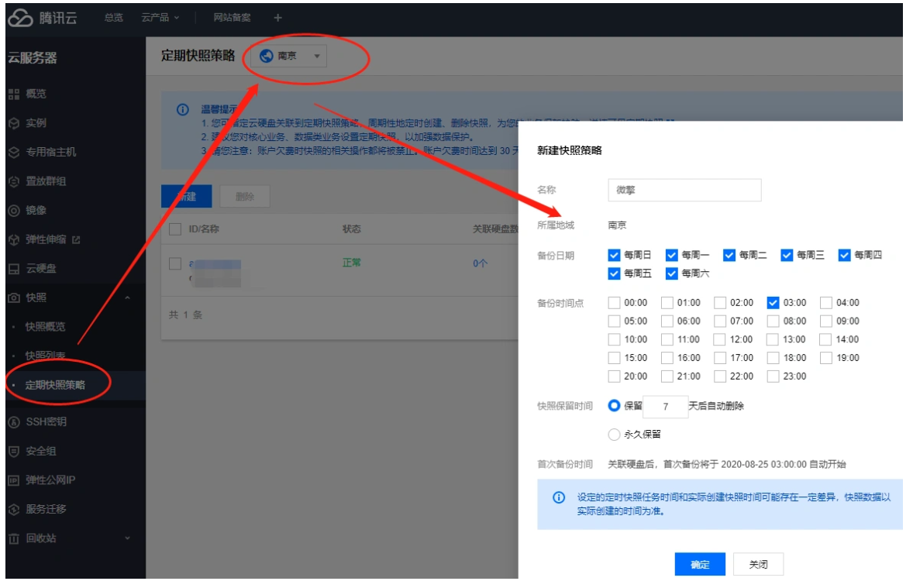Click the 快照 camera icon in sidebar
This screenshot has width=913, height=588.
point(14,298)
